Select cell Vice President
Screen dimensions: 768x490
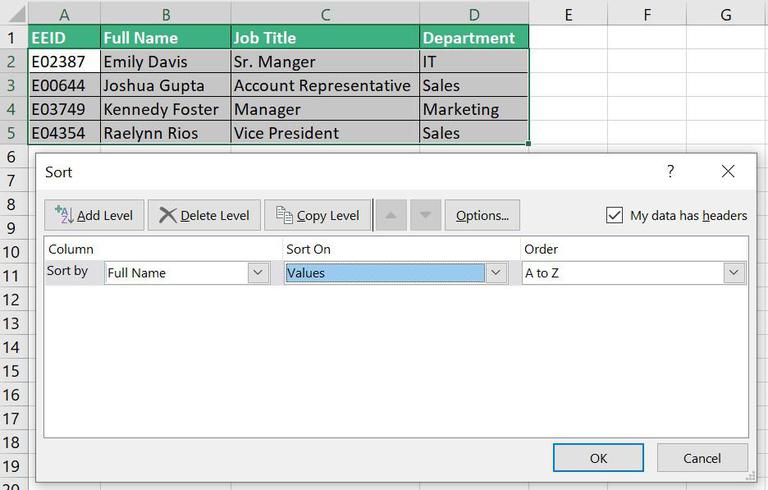[x=325, y=133]
